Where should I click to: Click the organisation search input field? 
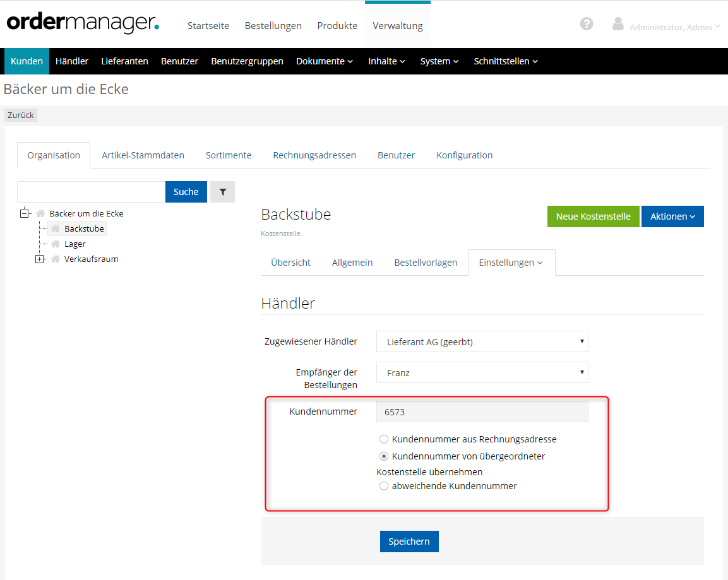91,192
